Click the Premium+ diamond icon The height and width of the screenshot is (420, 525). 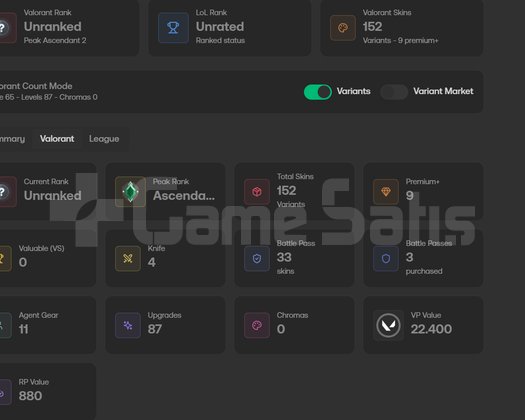pos(386,192)
